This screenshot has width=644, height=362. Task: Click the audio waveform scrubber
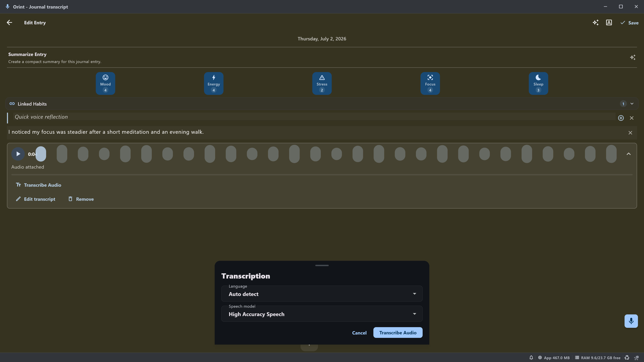(x=326, y=154)
